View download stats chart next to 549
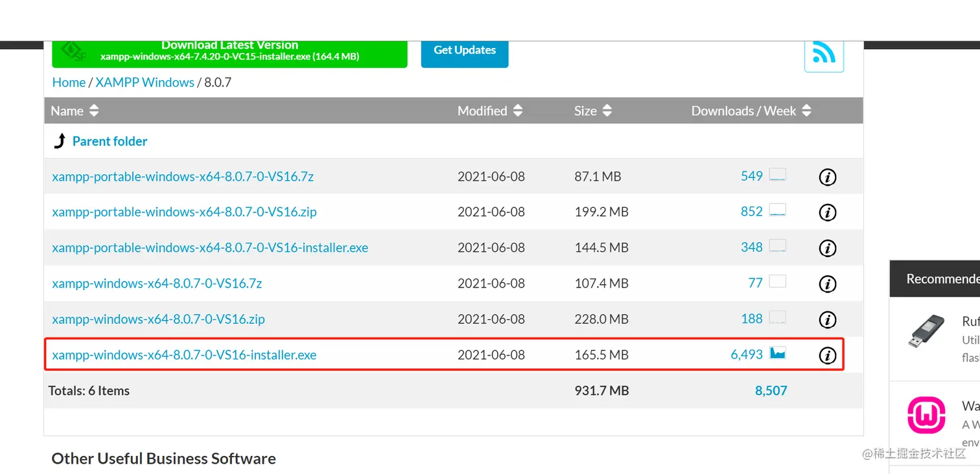Image resolution: width=980 pixels, height=474 pixels. click(778, 175)
